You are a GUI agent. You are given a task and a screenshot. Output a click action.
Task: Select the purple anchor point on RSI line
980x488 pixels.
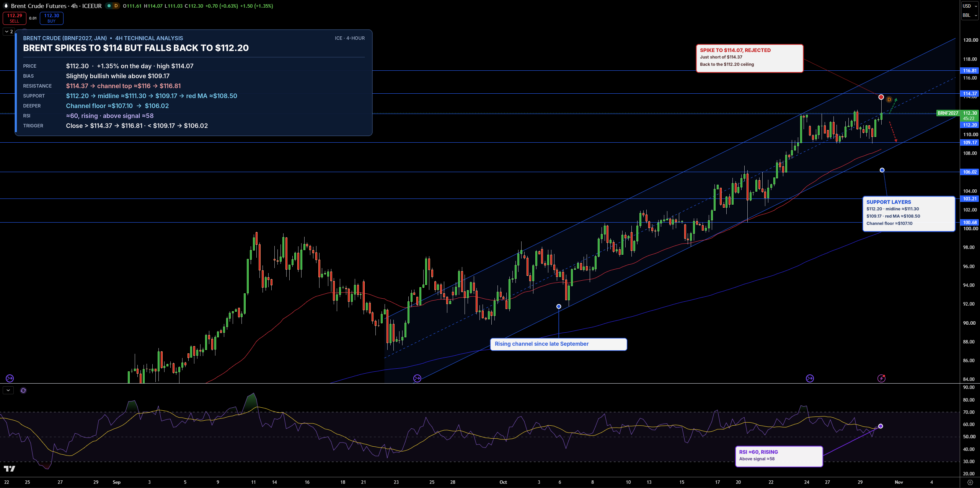coord(881,426)
